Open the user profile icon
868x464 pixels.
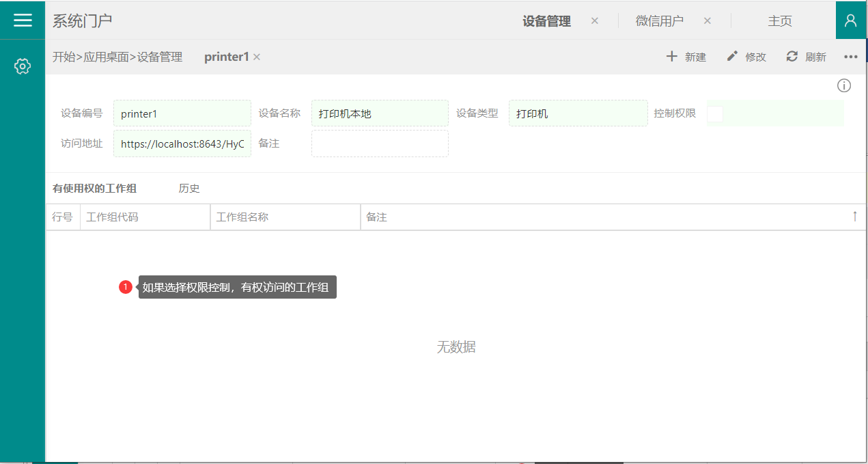[851, 20]
